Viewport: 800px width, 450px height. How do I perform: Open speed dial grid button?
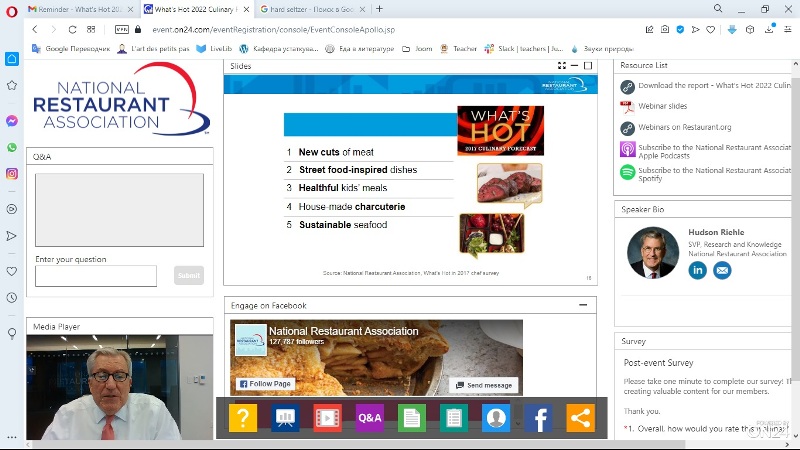point(91,30)
